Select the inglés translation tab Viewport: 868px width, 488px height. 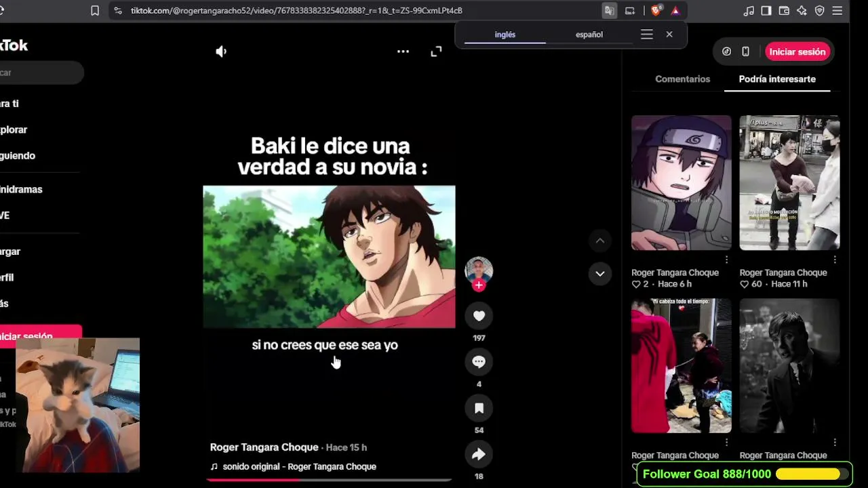click(x=505, y=35)
